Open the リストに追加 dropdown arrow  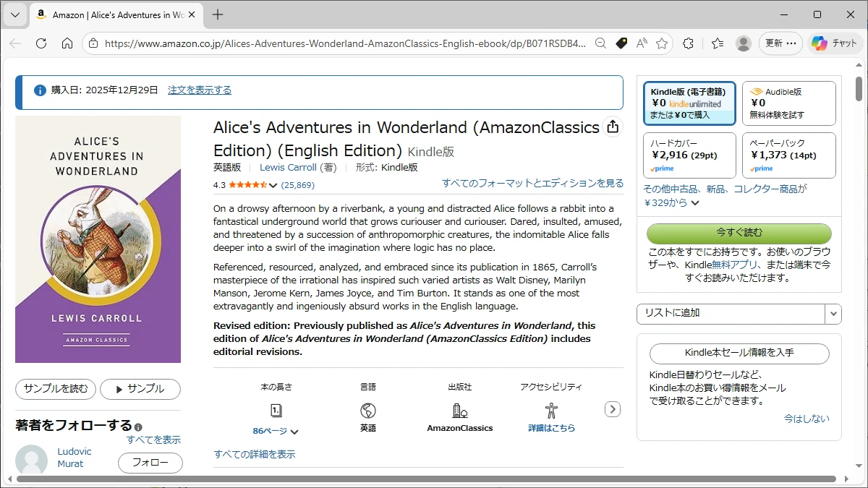tap(834, 314)
